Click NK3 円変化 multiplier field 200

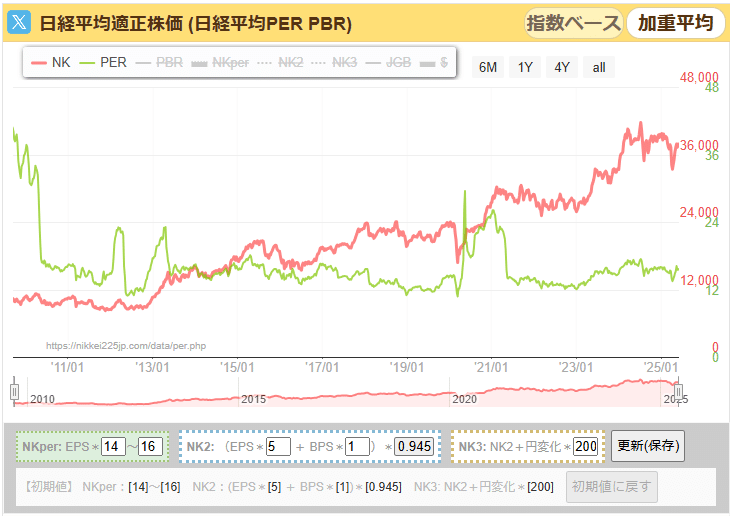[585, 447]
